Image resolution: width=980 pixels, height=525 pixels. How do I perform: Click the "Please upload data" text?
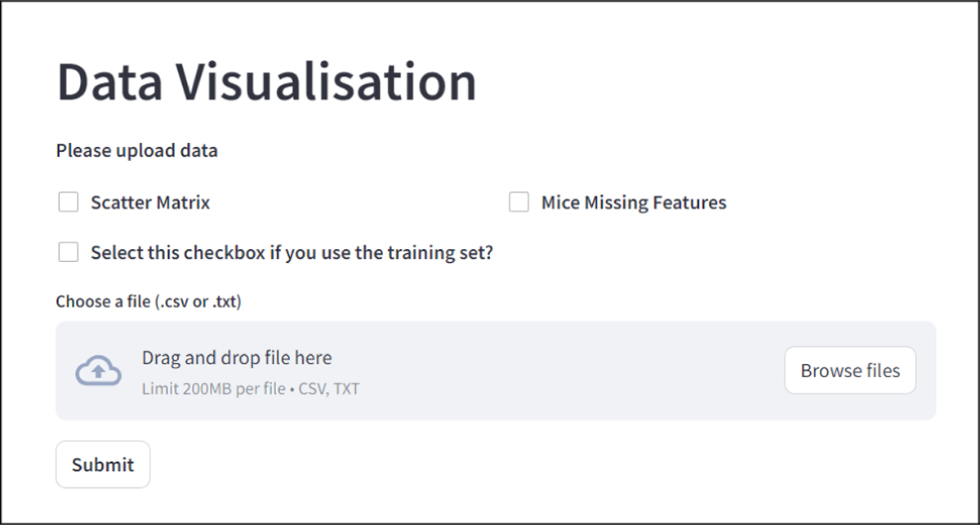[x=136, y=150]
